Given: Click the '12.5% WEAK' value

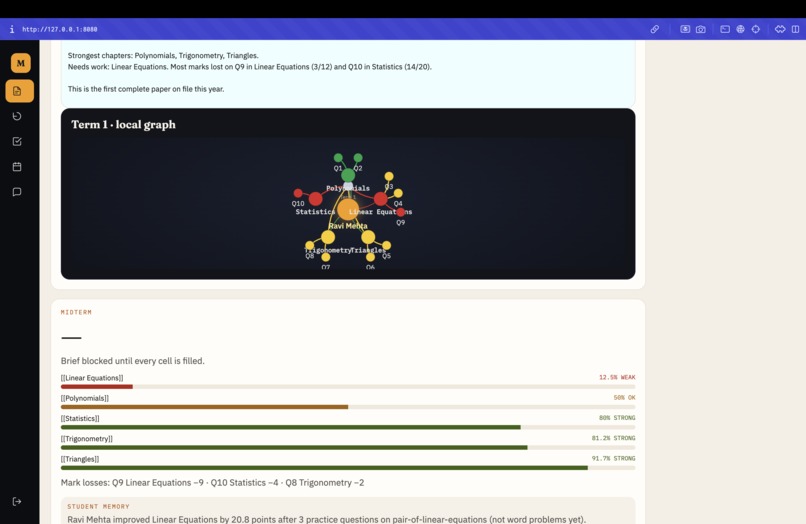Looking at the screenshot, I should [x=617, y=377].
